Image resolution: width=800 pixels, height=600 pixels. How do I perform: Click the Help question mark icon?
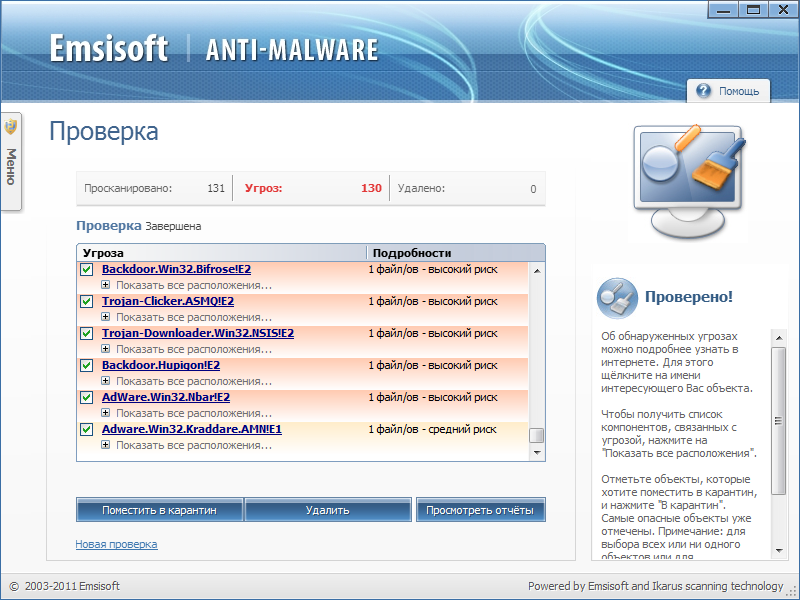[x=703, y=91]
